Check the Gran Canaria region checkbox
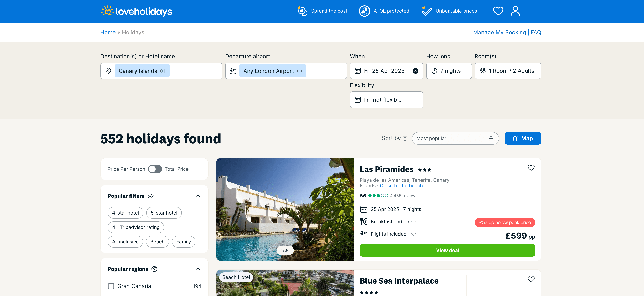 coord(111,286)
